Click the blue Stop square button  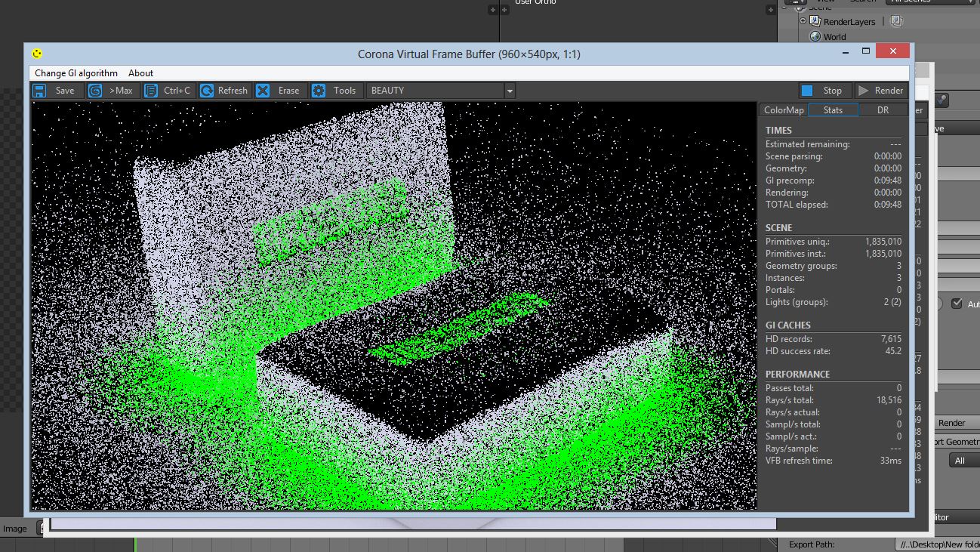click(807, 91)
